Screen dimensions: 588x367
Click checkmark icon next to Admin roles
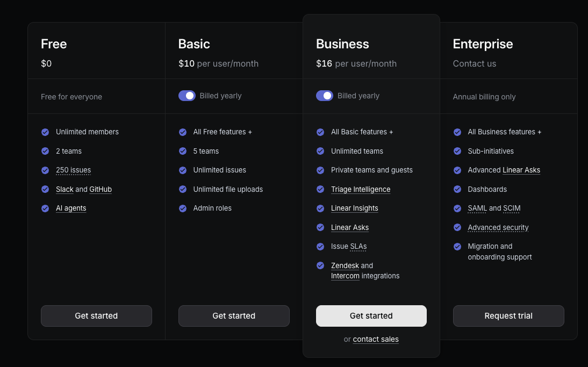(183, 208)
